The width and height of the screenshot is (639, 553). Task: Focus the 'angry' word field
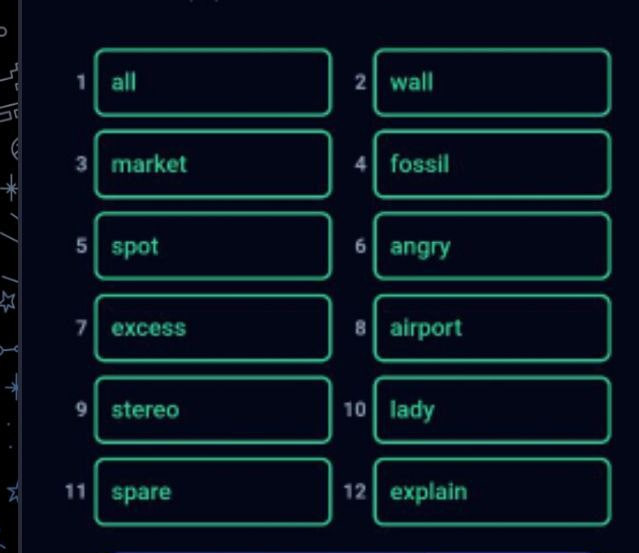(491, 246)
